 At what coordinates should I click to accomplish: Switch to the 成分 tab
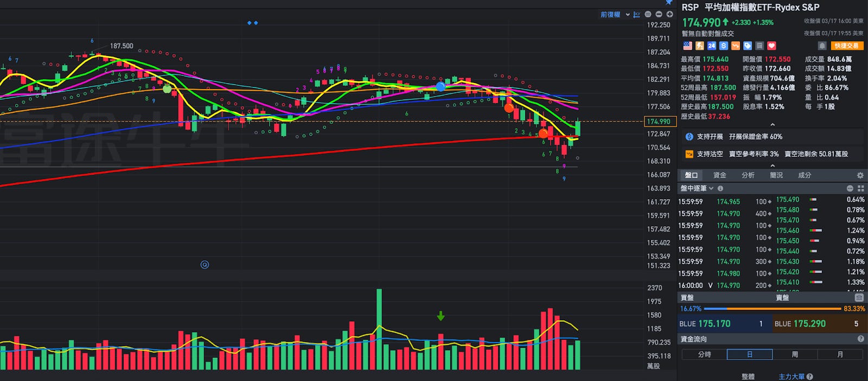pyautogui.click(x=804, y=175)
